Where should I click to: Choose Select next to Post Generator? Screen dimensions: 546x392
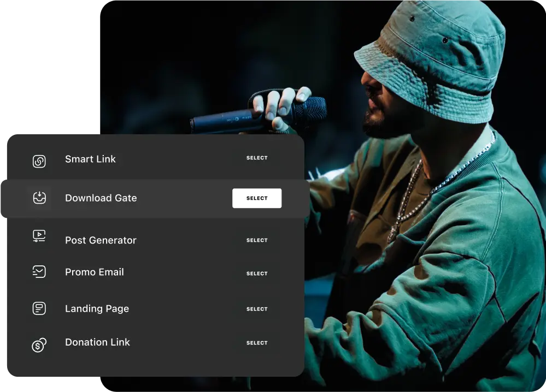click(257, 240)
